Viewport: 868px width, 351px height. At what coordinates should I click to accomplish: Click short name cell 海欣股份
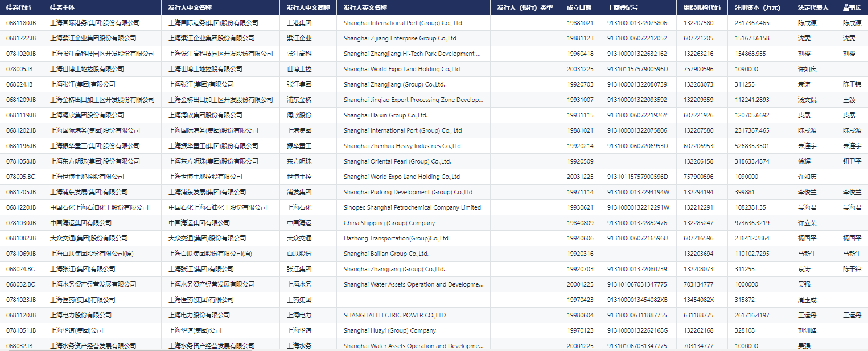(308, 115)
